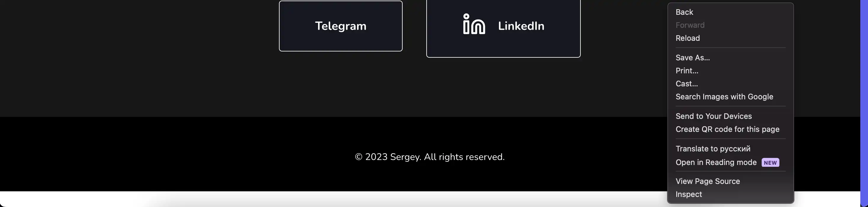Click the purple vertical scrollbar on right edge

[x=864, y=101]
